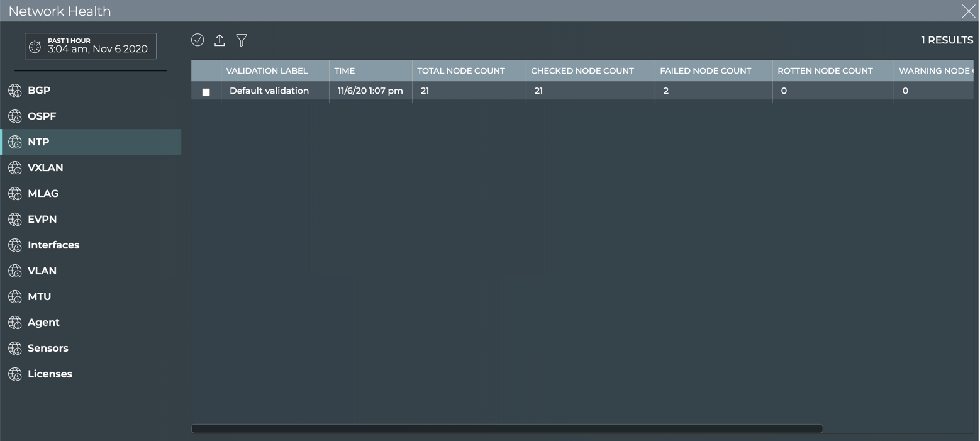The height and width of the screenshot is (441, 980).
Task: Open the filter funnel icon
Action: pyautogui.click(x=242, y=40)
